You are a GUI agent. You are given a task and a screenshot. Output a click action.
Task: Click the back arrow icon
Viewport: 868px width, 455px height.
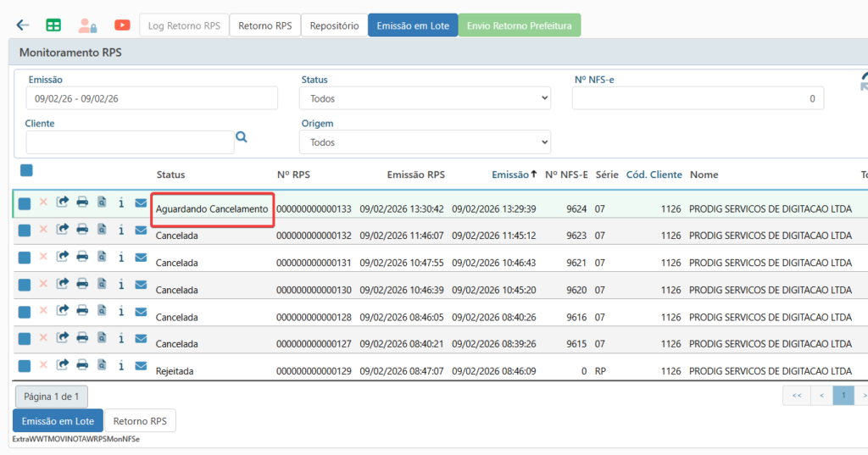coord(23,25)
